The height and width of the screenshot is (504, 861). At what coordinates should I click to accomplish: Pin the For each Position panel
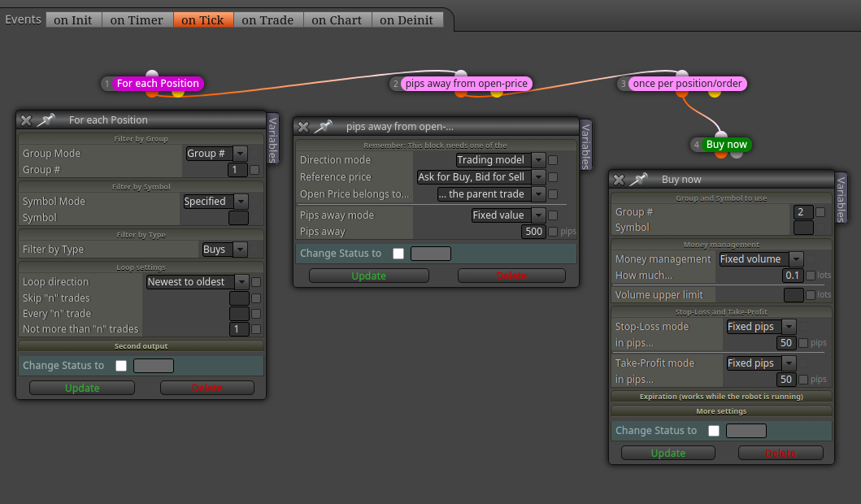click(46, 119)
